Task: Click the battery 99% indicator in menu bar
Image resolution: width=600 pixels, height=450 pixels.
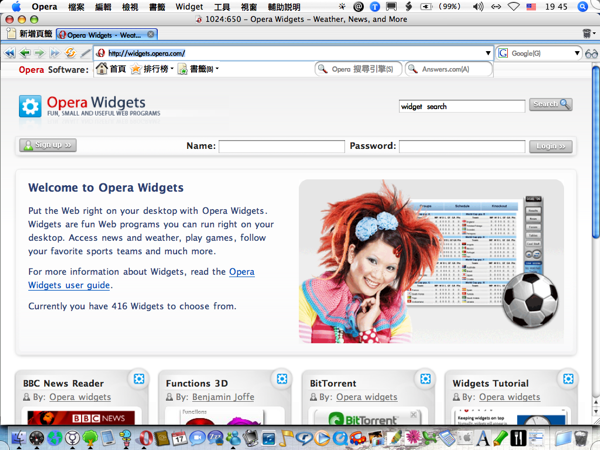Action: pyautogui.click(x=440, y=7)
